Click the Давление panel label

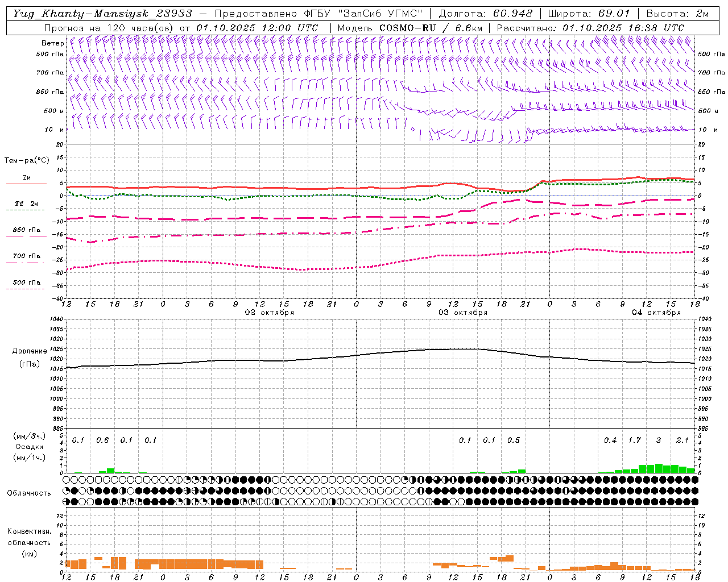coord(30,351)
